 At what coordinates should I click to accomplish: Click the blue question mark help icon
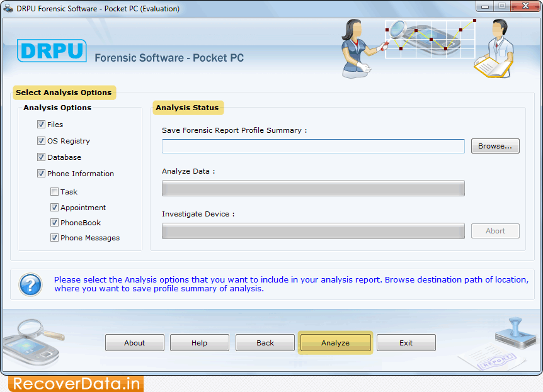(30, 285)
